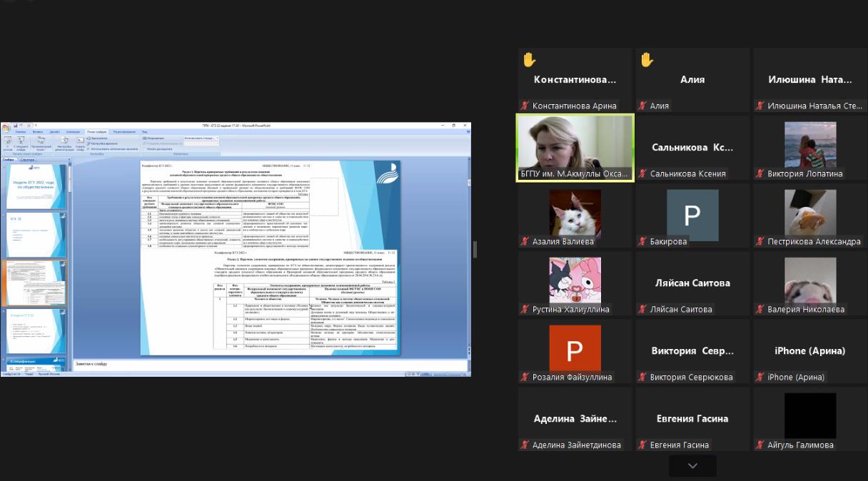868x481 pixels.
Task: Click the raised hand icon on Алия tile
Action: pyautogui.click(x=647, y=60)
